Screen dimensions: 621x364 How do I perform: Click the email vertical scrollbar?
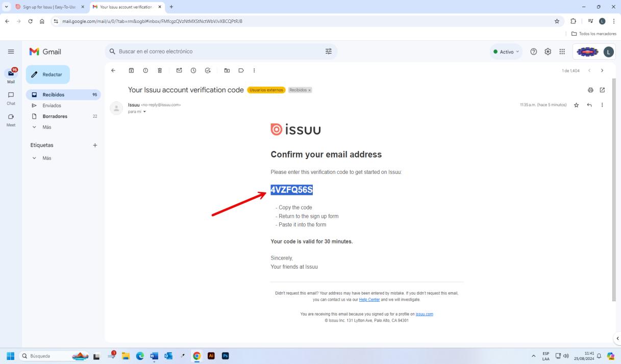614,189
